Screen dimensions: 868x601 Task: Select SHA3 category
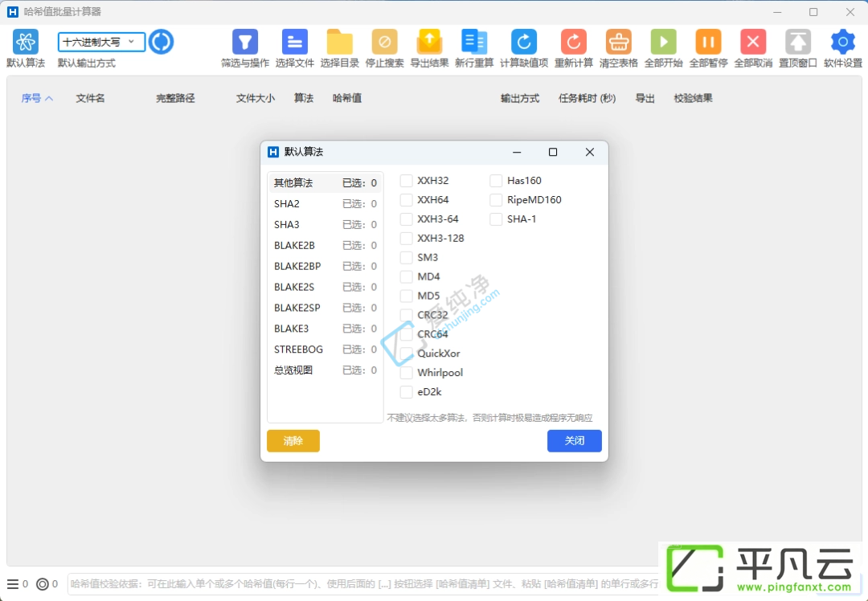(325, 225)
